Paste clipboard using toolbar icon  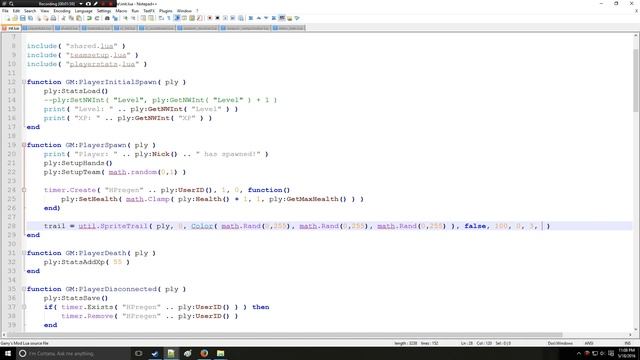[79, 18]
